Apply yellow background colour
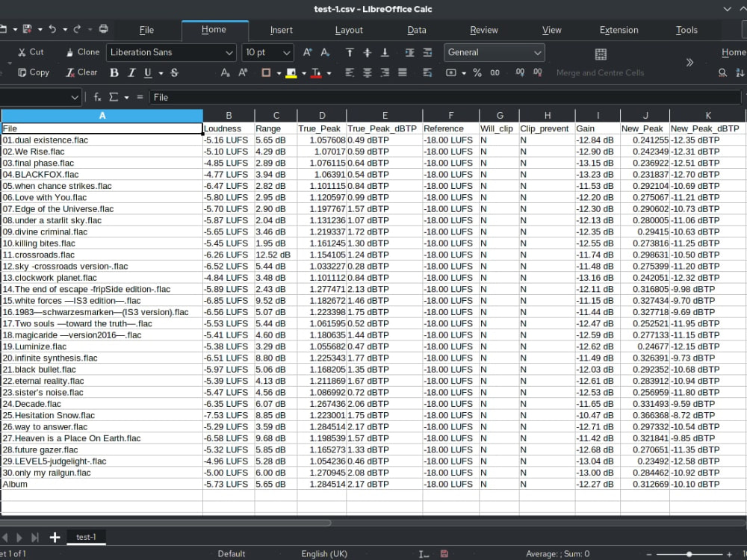The image size is (747, 560). [x=291, y=73]
